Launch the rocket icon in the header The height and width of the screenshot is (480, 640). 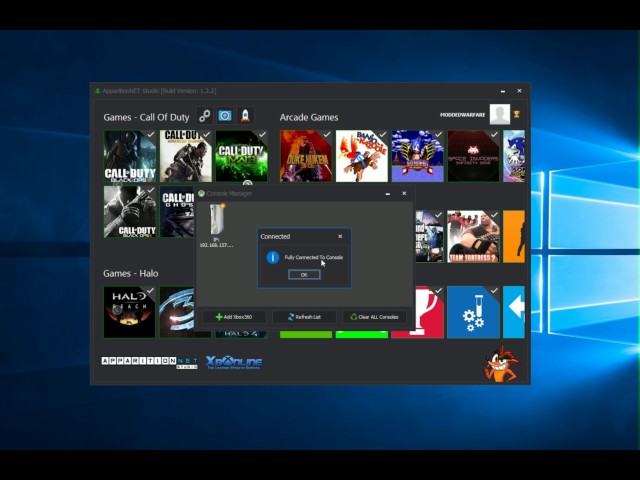245,116
